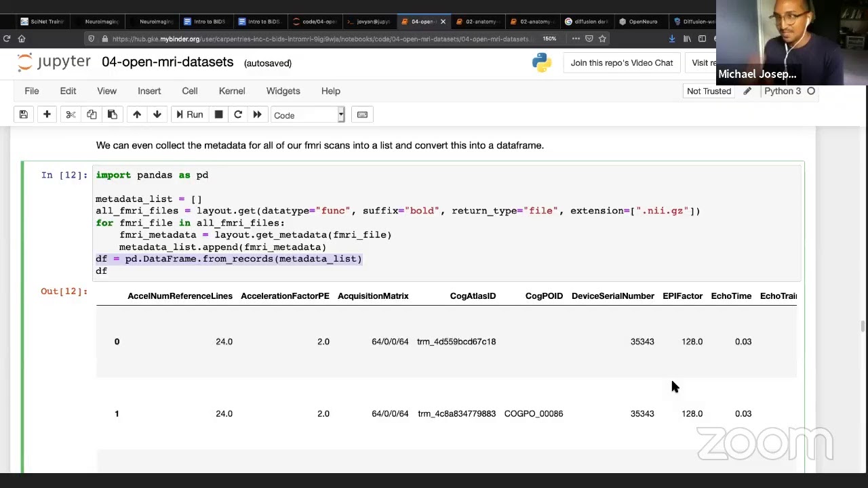Click the AccelerationFactorPE column header
The image size is (868, 488).
[x=285, y=296]
